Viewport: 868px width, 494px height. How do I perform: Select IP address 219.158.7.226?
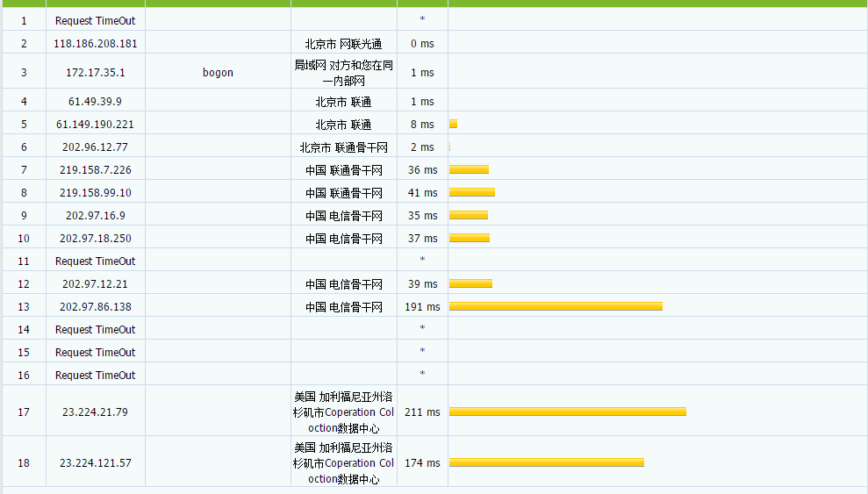pos(95,170)
